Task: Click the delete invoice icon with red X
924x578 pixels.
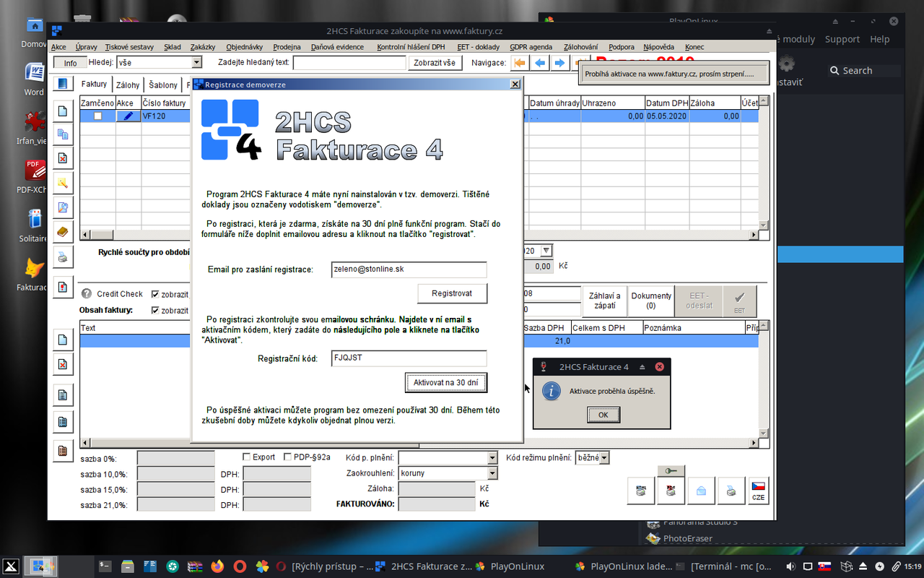Action: coord(63,158)
